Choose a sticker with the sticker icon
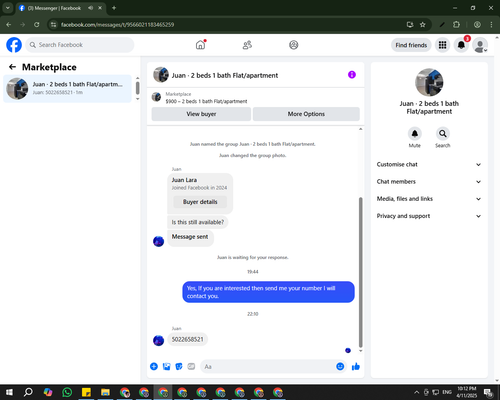The height and width of the screenshot is (400, 500). click(x=179, y=366)
